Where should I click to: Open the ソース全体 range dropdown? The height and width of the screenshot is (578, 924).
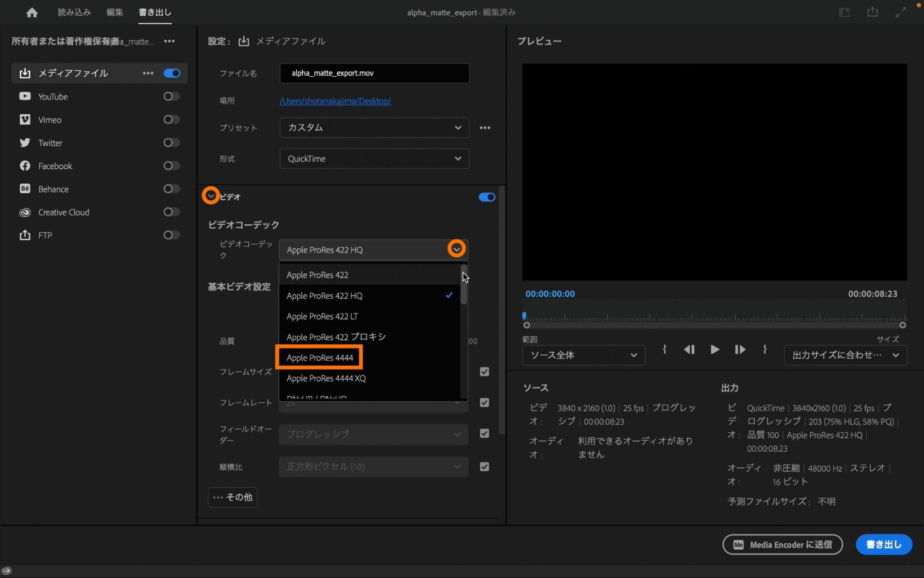coord(583,355)
